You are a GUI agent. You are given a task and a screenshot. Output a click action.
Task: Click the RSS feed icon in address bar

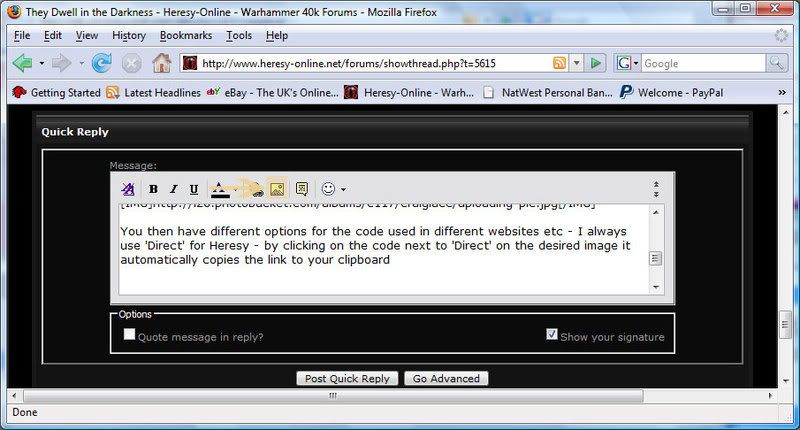pos(559,63)
